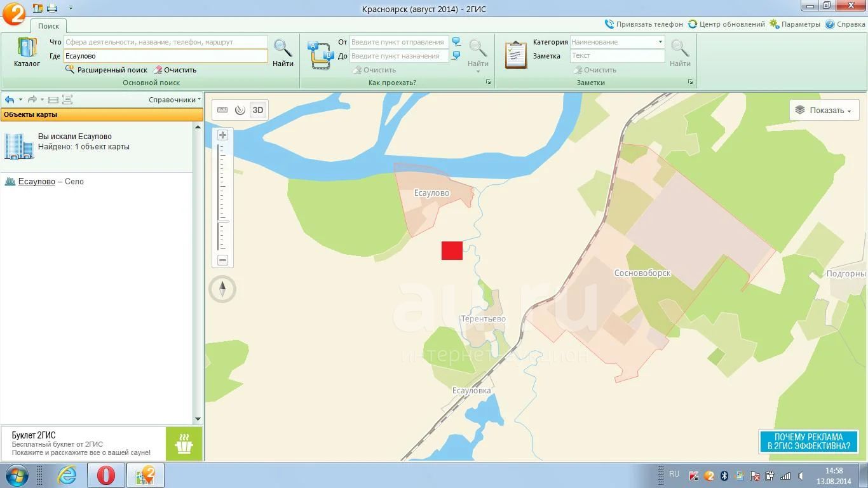Click the clipboard notes icon in Заметки

515,55
